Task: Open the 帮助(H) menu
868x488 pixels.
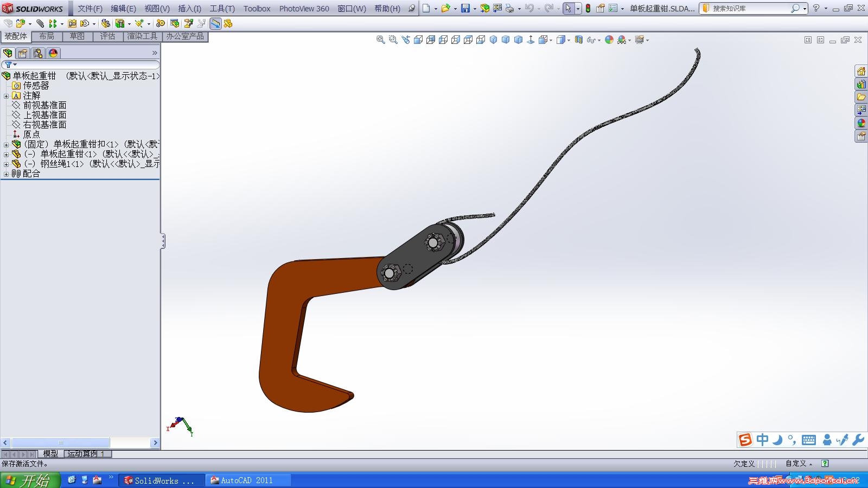Action: pos(387,9)
